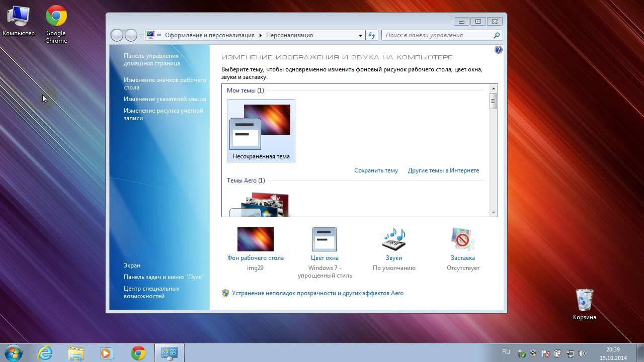
Task: Open Панель задач и меню Пуск link
Action: pyautogui.click(x=164, y=277)
